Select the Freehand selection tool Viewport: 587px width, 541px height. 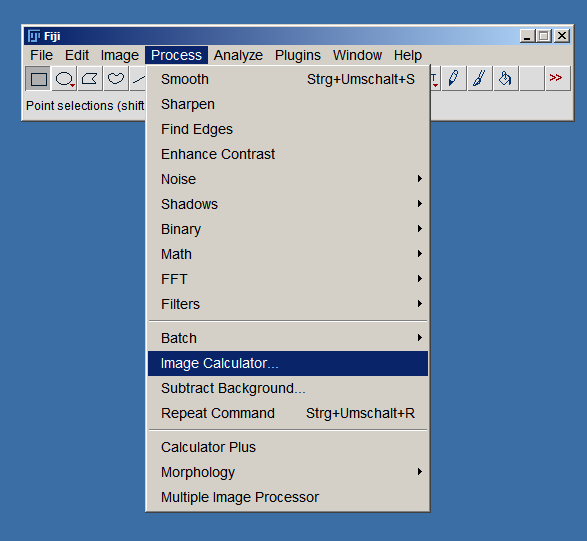click(116, 79)
